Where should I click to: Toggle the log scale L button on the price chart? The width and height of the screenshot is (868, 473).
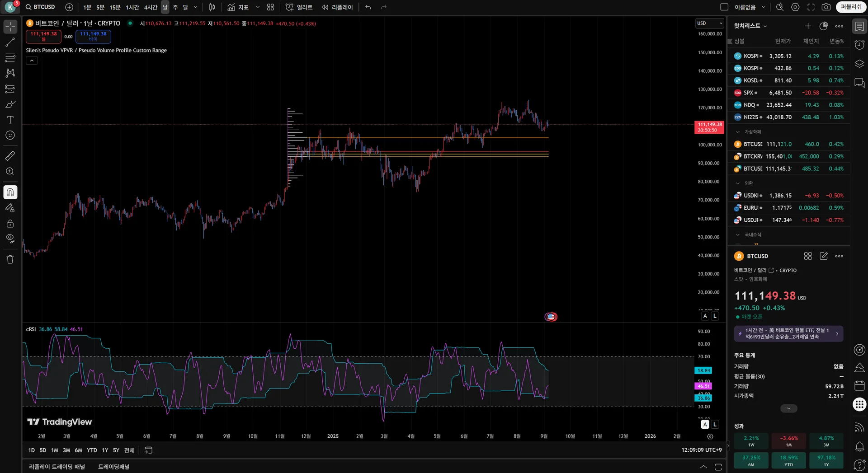coord(715,316)
